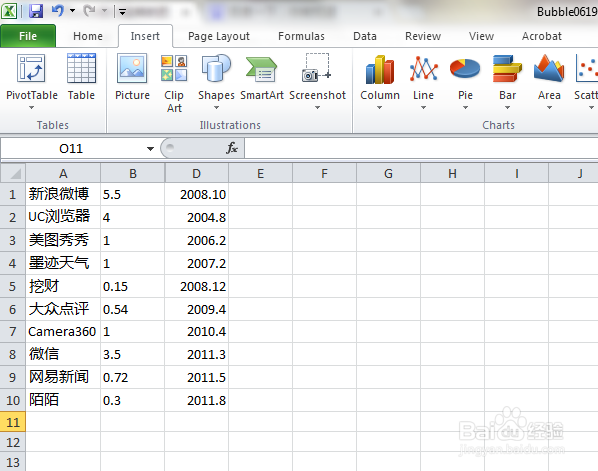Insert a Line chart

coord(423,82)
